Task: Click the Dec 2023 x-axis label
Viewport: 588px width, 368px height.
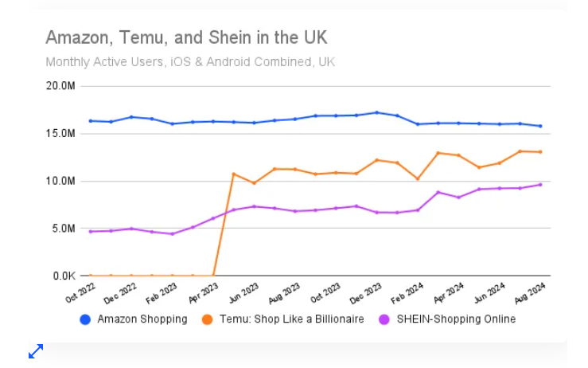Action: pyautogui.click(x=366, y=294)
